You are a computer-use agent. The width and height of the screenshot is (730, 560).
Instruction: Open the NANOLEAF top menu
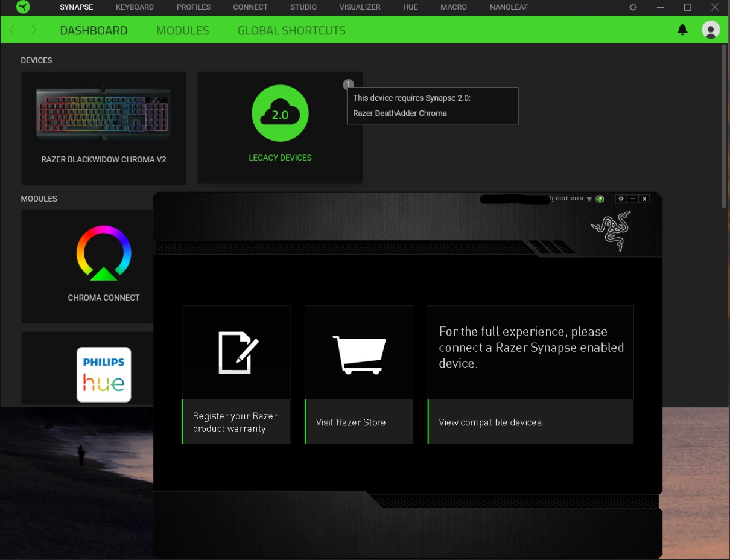click(x=509, y=7)
